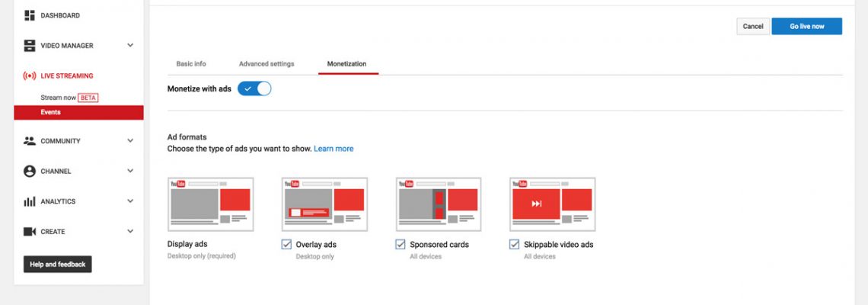Uncheck the Skippable video ads checkbox

click(515, 245)
